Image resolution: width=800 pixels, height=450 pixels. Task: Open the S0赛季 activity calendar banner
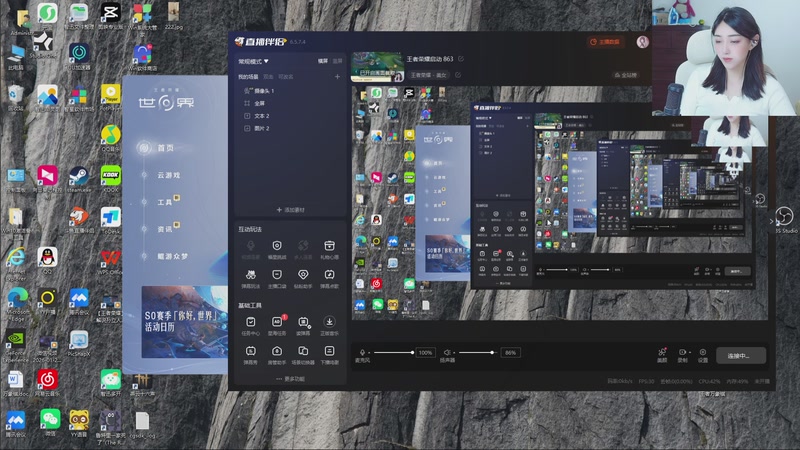185,322
